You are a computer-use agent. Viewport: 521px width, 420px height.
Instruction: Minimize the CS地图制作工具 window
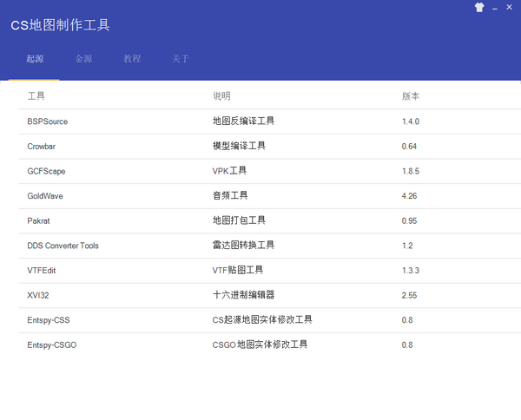[x=495, y=7]
